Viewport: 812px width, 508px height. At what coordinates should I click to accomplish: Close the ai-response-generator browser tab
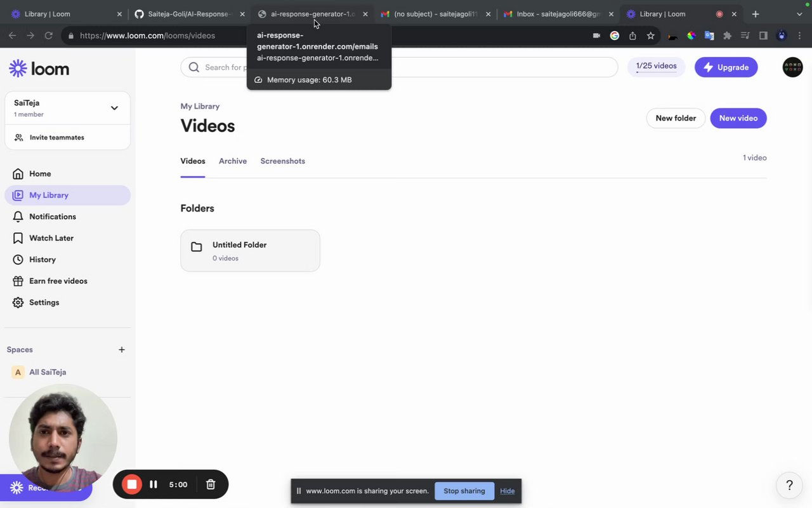point(365,14)
